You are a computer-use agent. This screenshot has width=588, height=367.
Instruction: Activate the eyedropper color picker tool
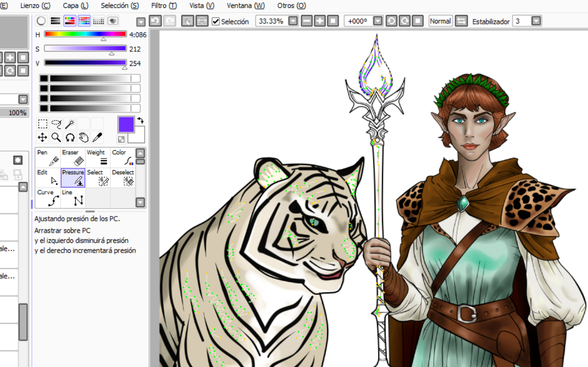tap(98, 138)
